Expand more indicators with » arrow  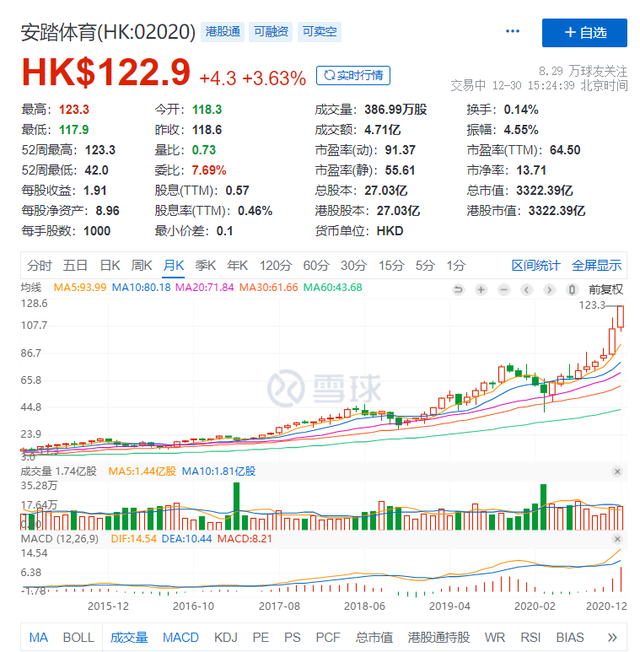click(612, 637)
